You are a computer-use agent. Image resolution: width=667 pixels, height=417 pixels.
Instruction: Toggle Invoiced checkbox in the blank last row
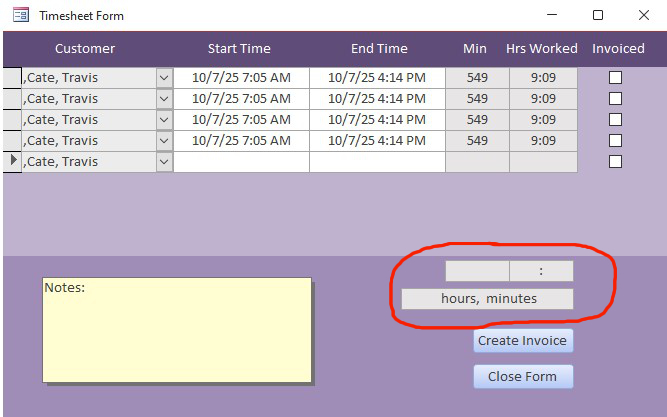tap(615, 162)
